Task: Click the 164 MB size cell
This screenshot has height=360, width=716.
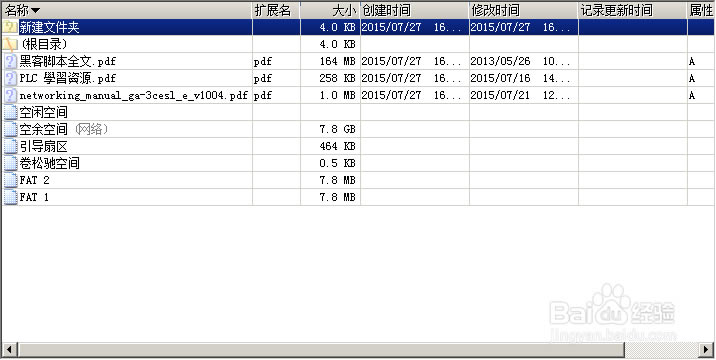Action: click(x=337, y=61)
